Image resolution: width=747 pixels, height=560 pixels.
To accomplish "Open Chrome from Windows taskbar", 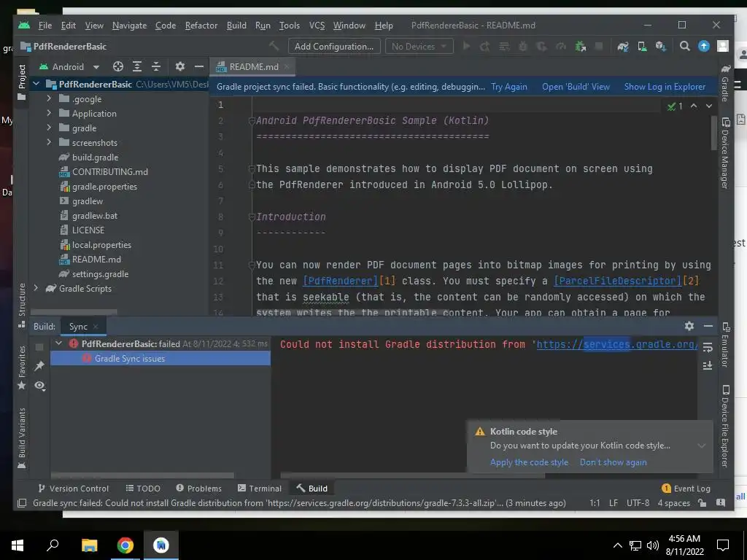I will pos(125,545).
